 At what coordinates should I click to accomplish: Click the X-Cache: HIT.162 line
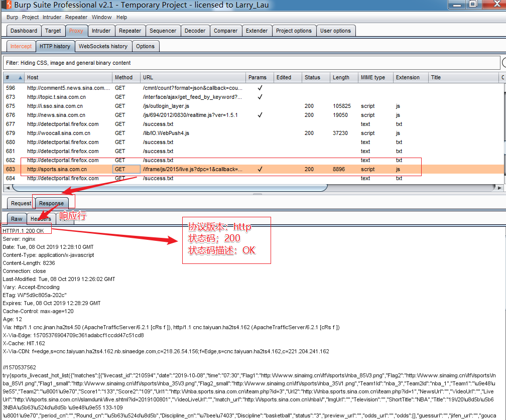(24, 343)
